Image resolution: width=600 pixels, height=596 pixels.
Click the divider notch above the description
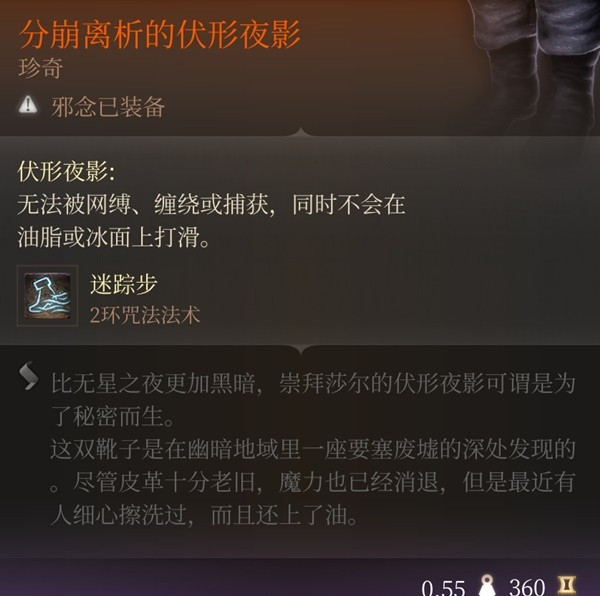301,132
